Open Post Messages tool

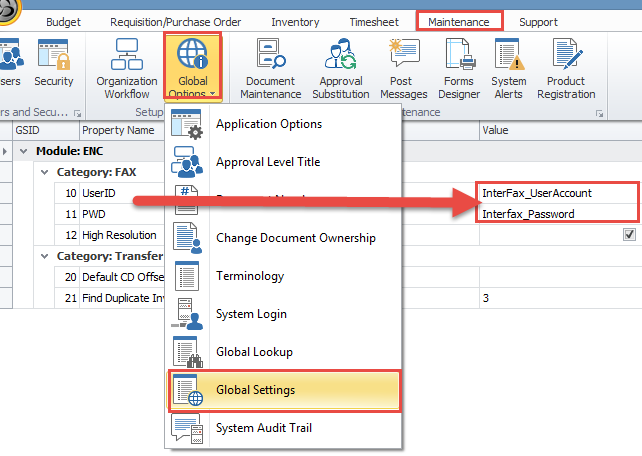403,66
